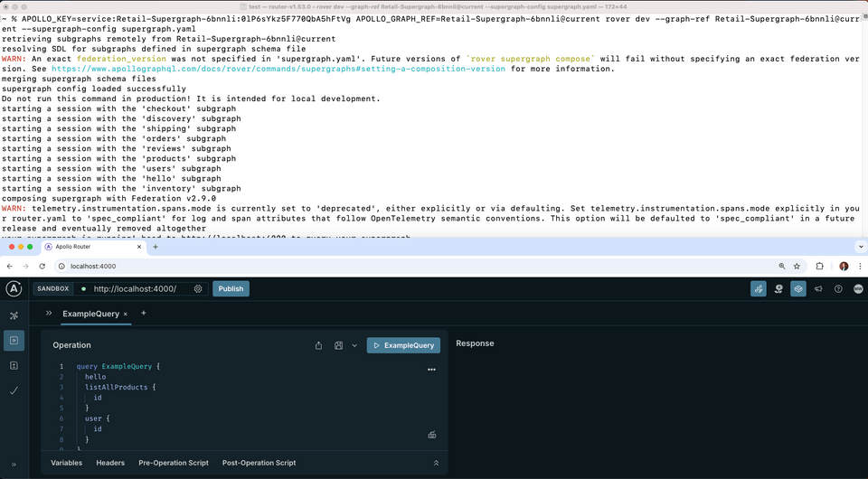Open the Diff icon in the sidebar
Image resolution: width=868 pixels, height=479 pixels.
coord(14,366)
